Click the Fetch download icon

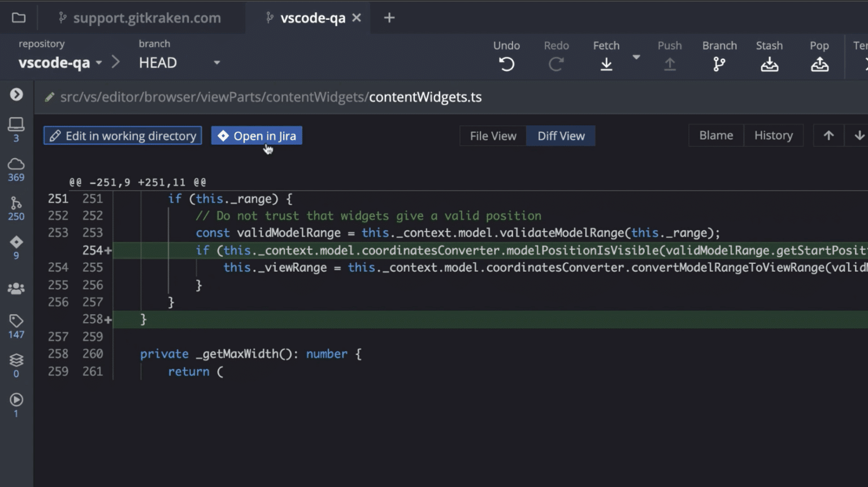coord(606,64)
